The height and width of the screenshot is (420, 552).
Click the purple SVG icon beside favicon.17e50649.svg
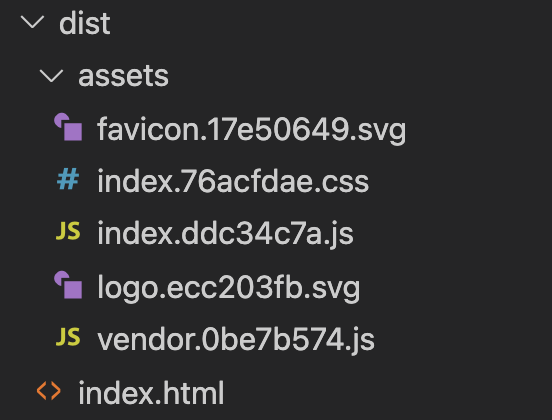pos(68,127)
